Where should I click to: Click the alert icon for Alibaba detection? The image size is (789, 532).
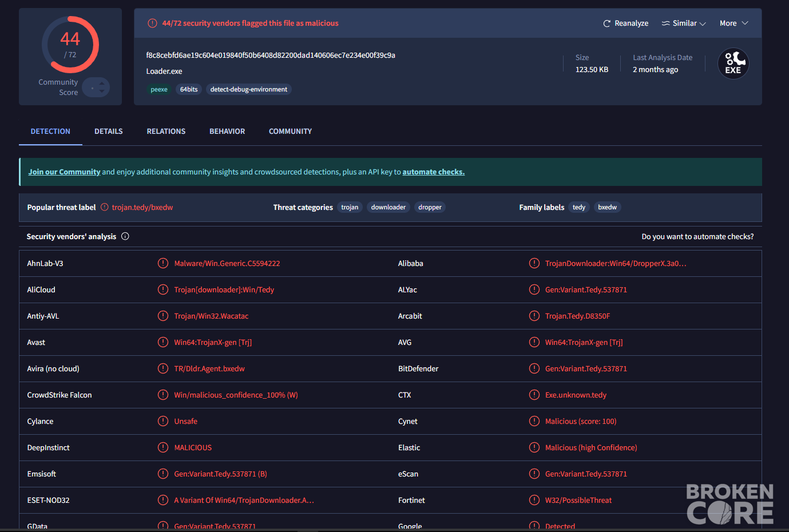point(534,263)
